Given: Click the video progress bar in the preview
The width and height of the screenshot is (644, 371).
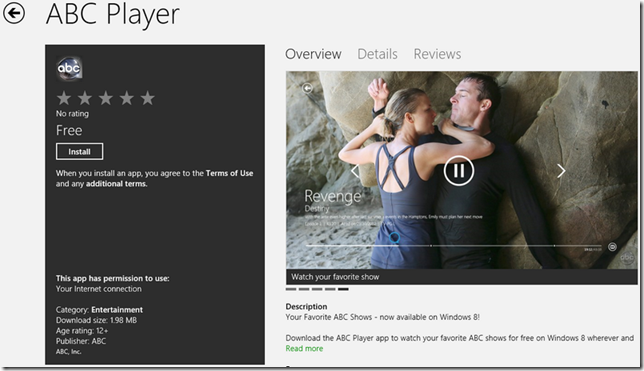Looking at the screenshot, I should click(453, 246).
